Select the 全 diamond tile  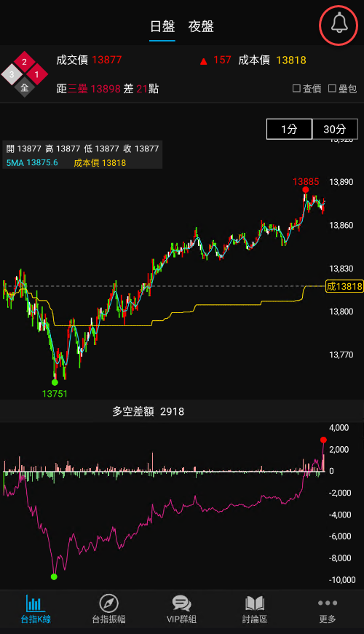[x=24, y=87]
